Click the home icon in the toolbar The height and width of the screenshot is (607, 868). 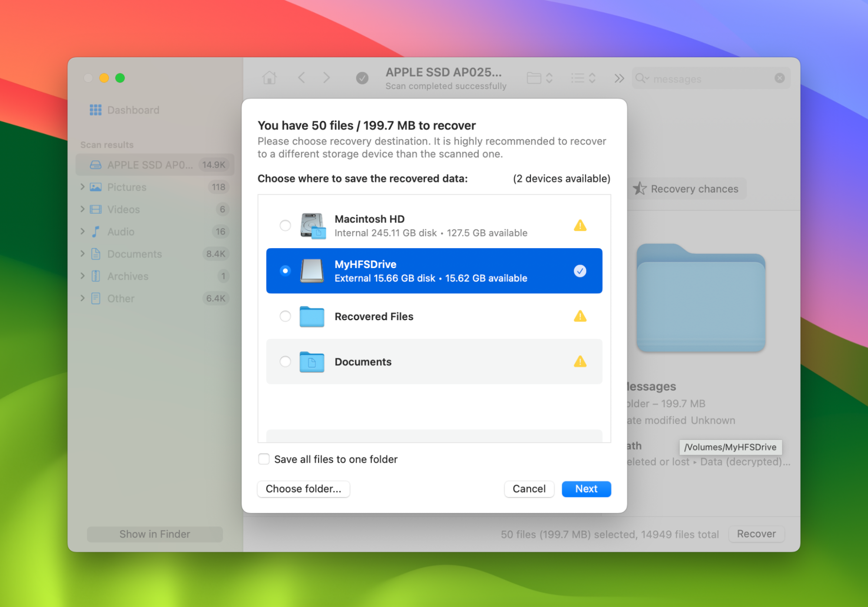270,77
